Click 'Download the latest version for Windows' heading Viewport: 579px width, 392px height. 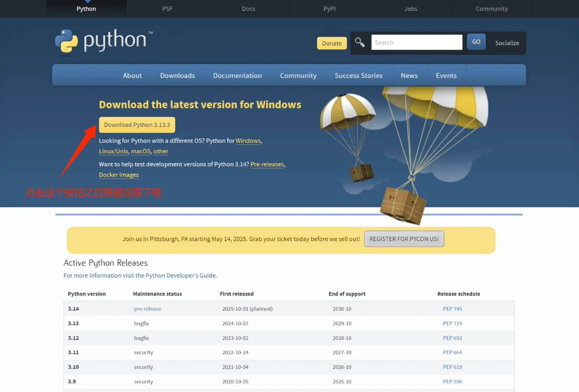tap(200, 105)
